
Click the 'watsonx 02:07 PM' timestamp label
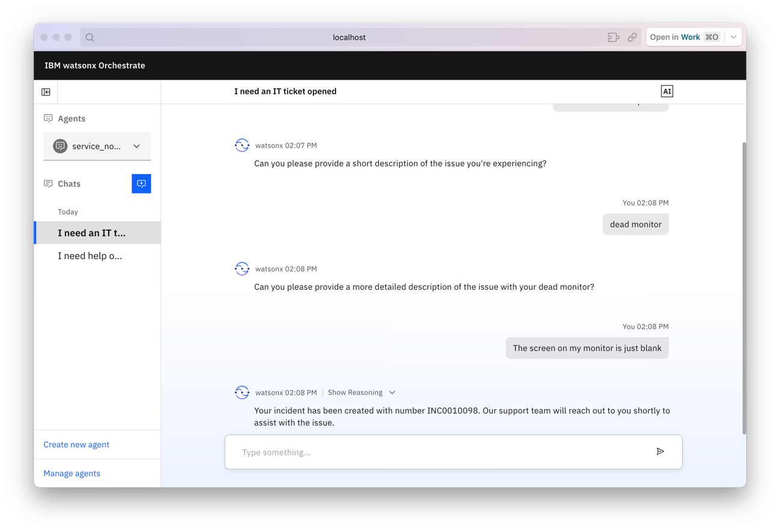pos(286,145)
